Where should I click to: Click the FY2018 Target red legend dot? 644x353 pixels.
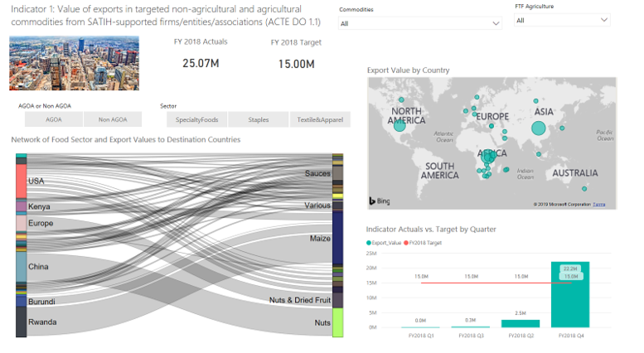click(x=406, y=243)
